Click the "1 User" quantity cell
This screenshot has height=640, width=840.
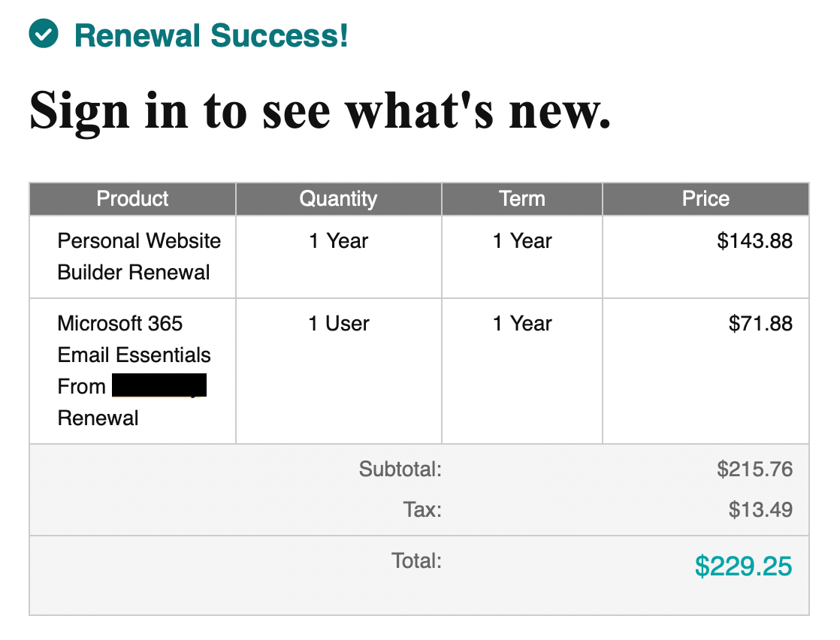coord(339,324)
